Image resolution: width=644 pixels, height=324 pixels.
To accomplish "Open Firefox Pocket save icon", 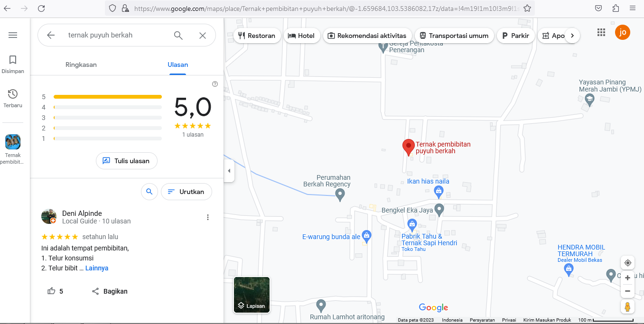I will coord(599,8).
